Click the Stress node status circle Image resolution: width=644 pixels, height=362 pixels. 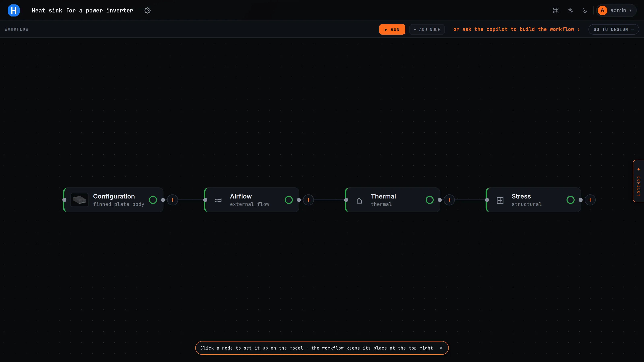[571, 200]
